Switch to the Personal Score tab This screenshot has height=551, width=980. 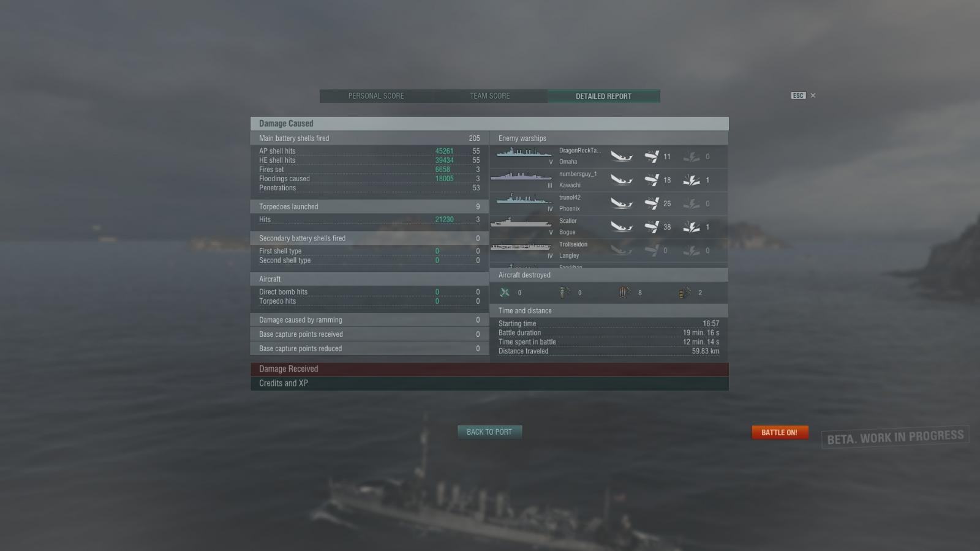tap(376, 96)
